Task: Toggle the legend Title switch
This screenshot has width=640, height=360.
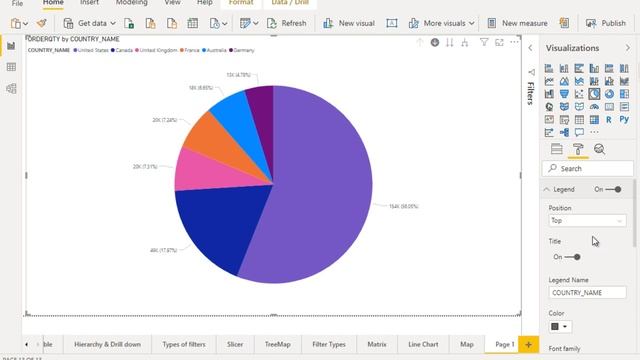Action: click(572, 257)
